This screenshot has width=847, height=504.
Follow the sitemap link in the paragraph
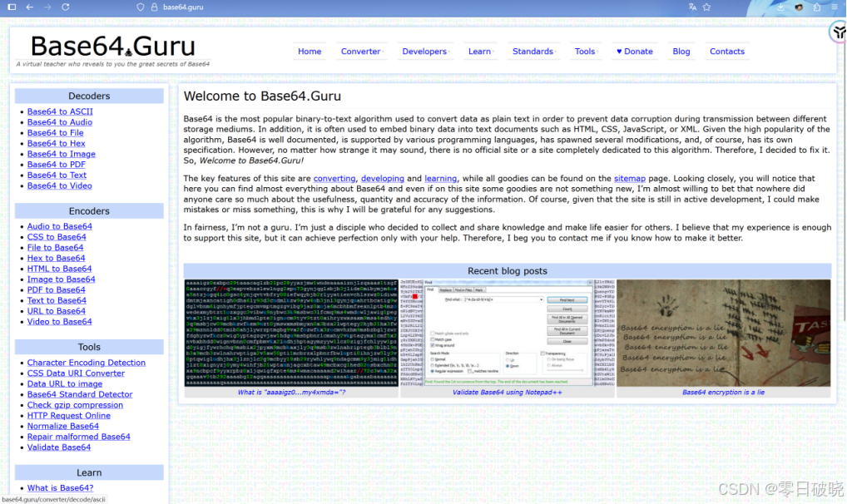(x=630, y=178)
